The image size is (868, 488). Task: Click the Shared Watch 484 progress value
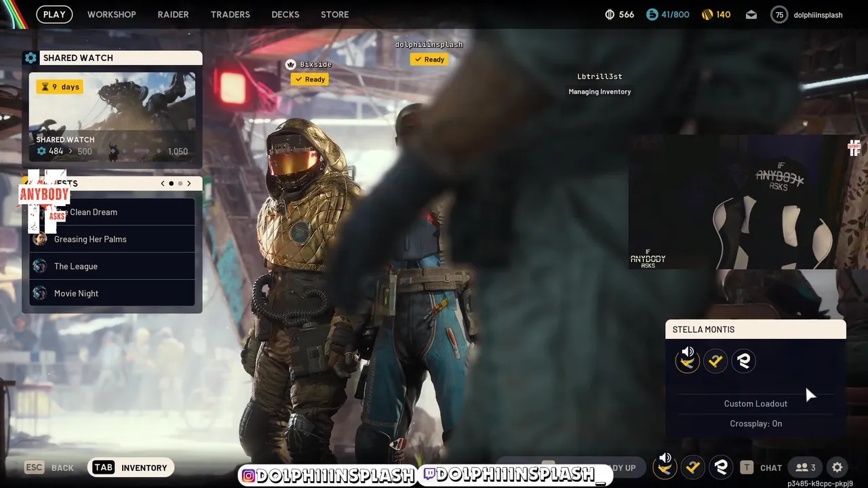tap(56, 151)
